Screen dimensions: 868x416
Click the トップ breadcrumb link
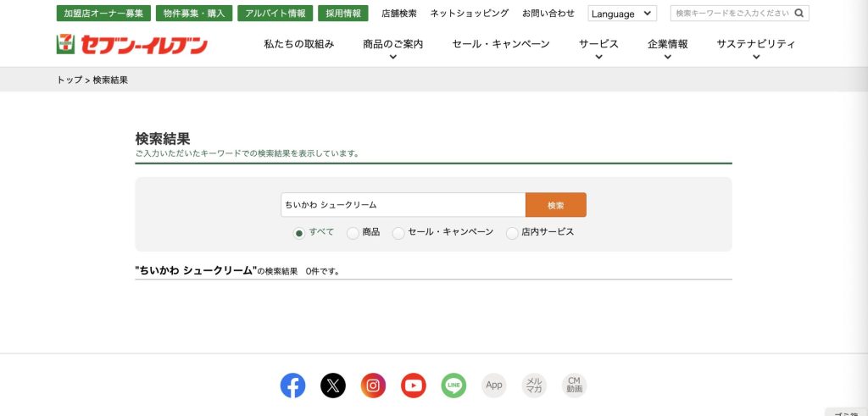click(x=70, y=80)
